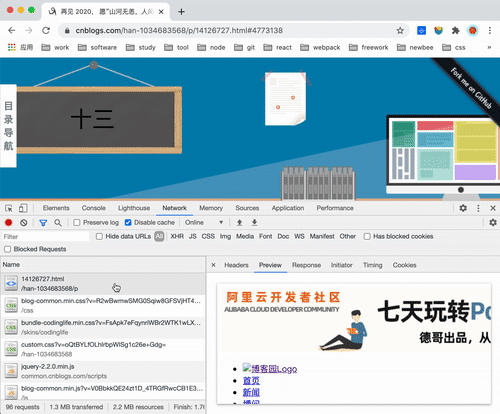The width and height of the screenshot is (500, 414).
Task: Click the red record network log button
Action: tap(9, 222)
